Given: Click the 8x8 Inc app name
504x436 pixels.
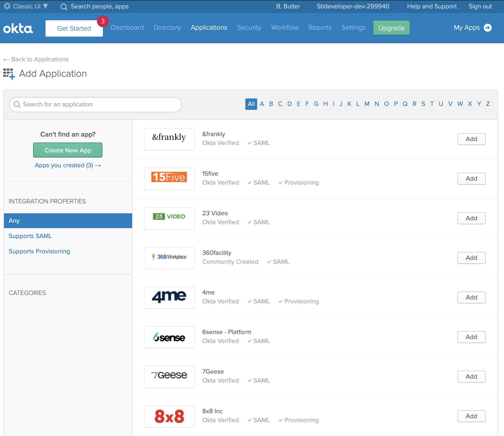Looking at the screenshot, I should [212, 411].
